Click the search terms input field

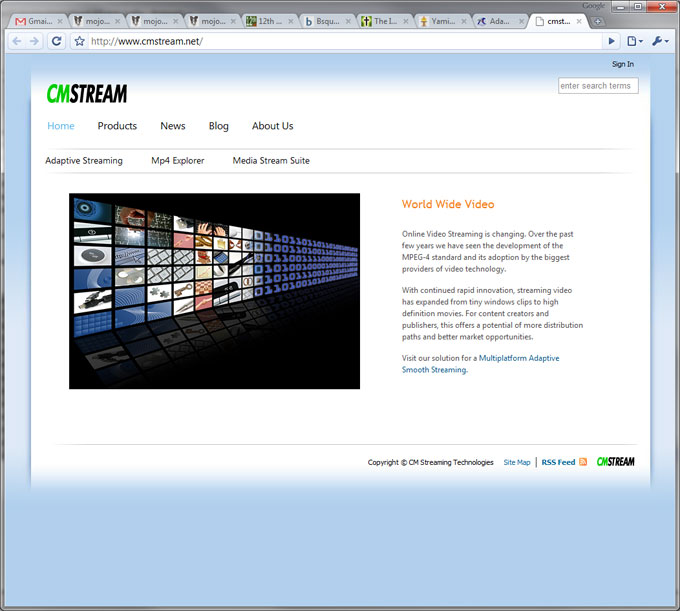(597, 86)
